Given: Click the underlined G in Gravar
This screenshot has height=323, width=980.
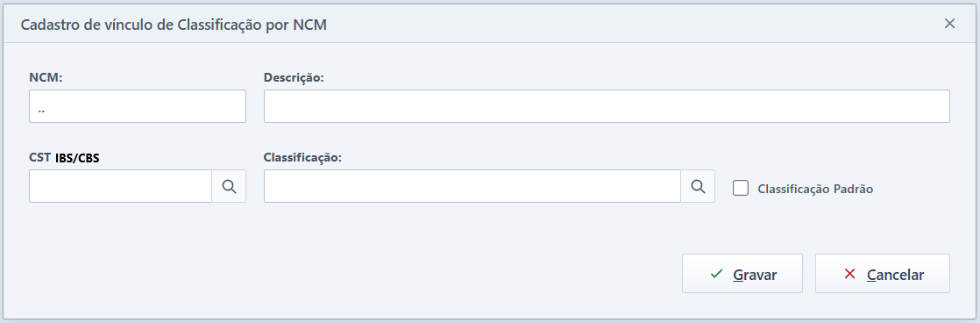Looking at the screenshot, I should pyautogui.click(x=737, y=275).
